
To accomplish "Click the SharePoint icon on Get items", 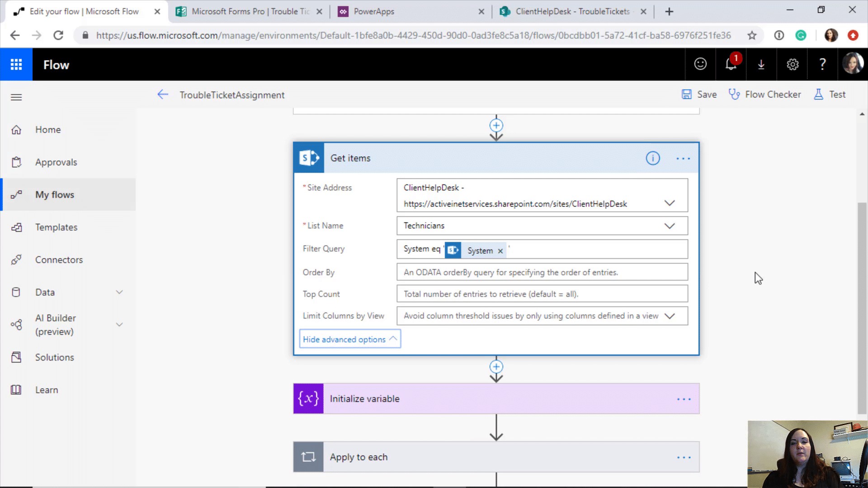I will [x=309, y=158].
